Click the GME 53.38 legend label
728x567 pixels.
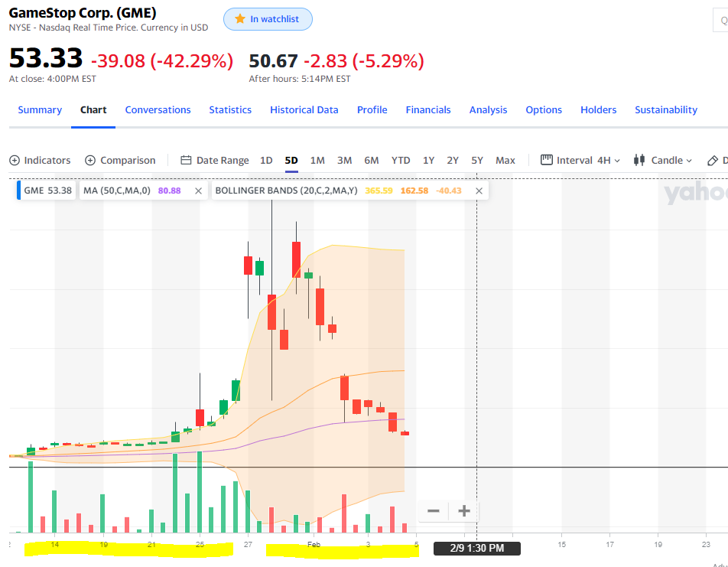pos(48,191)
